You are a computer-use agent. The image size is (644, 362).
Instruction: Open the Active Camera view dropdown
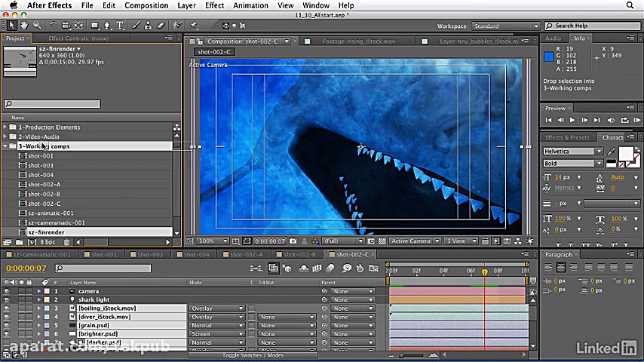(x=415, y=241)
